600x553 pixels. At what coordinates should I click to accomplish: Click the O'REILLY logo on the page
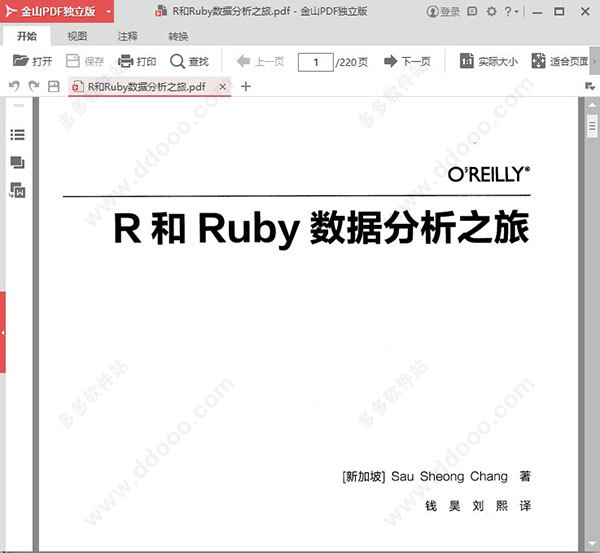[489, 175]
